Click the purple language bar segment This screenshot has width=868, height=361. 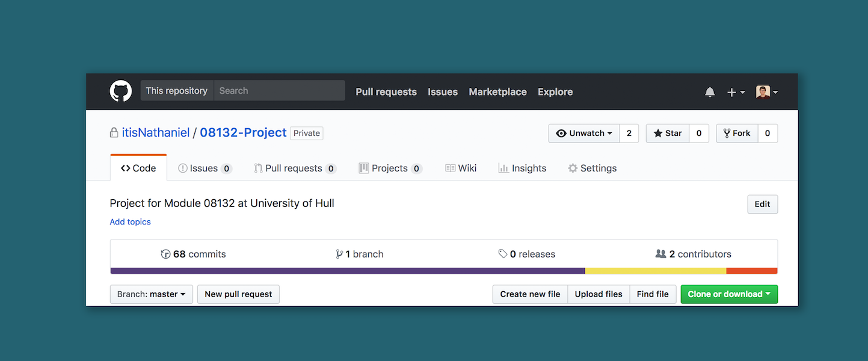[347, 271]
